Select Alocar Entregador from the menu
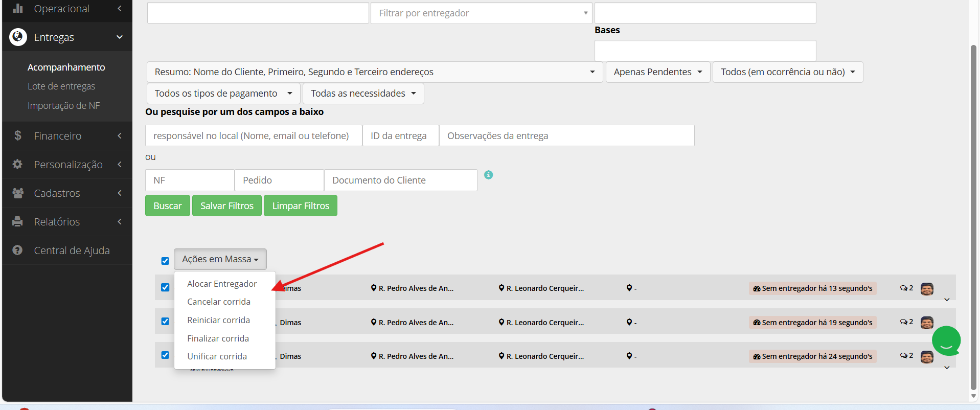The width and height of the screenshot is (980, 410). point(222,284)
